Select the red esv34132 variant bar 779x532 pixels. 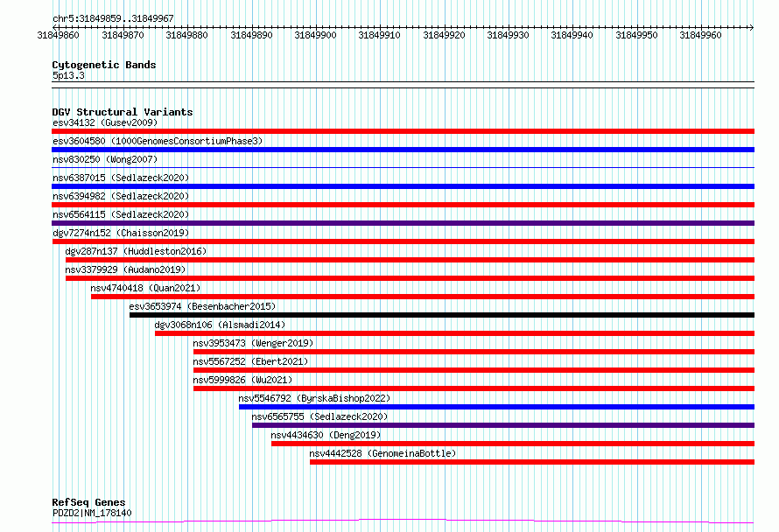coord(403,131)
